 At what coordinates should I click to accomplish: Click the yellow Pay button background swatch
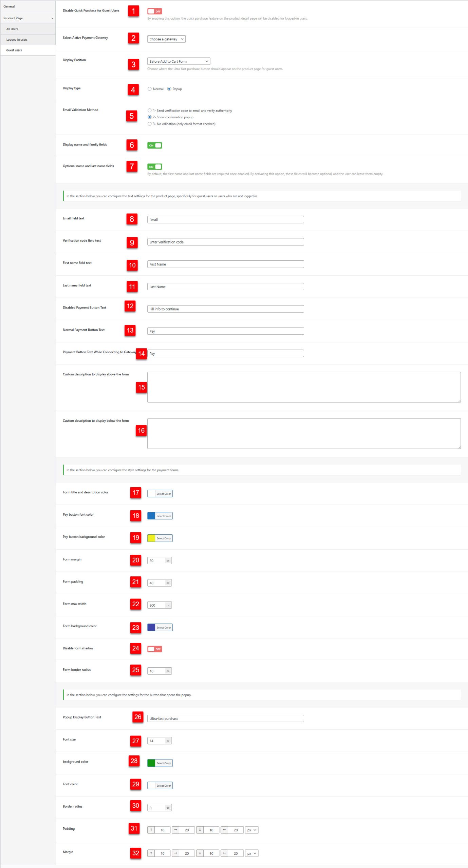point(151,538)
